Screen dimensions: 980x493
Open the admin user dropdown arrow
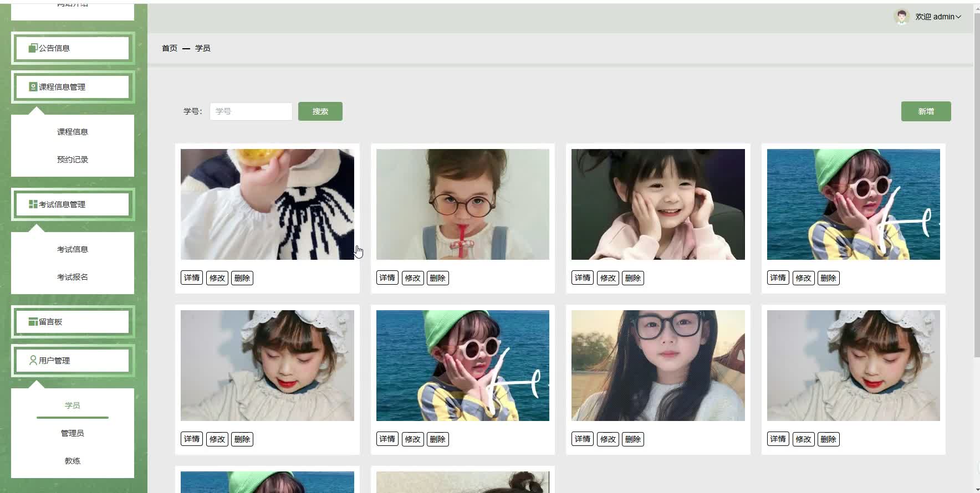[x=958, y=17]
